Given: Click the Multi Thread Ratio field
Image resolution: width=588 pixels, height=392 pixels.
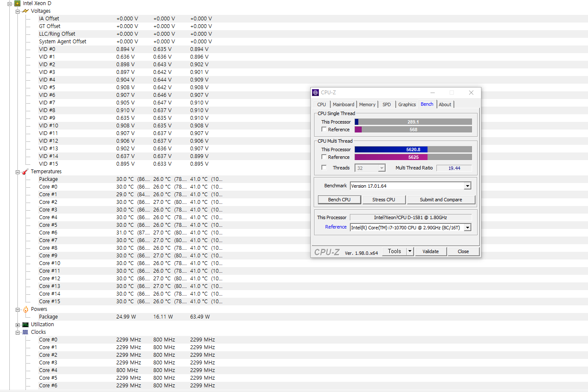Looking at the screenshot, I should point(454,168).
